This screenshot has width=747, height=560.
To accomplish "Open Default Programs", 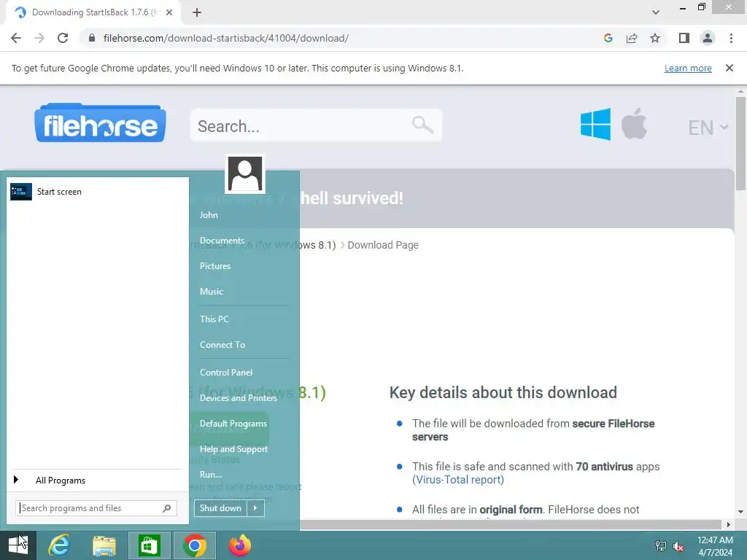I will click(233, 424).
